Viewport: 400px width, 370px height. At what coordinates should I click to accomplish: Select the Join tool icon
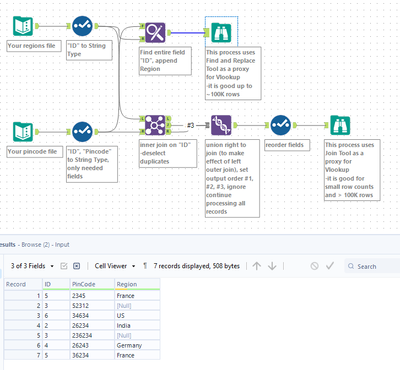155,125
